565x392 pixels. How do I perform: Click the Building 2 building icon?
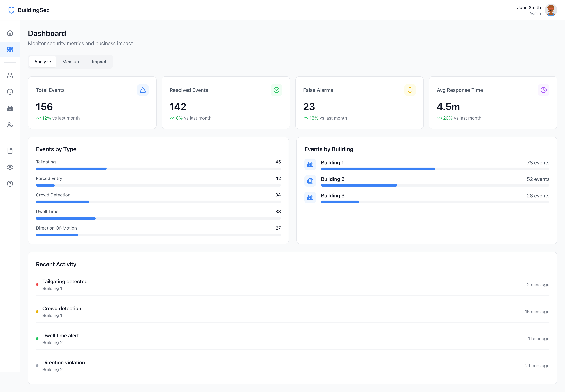pyautogui.click(x=310, y=181)
